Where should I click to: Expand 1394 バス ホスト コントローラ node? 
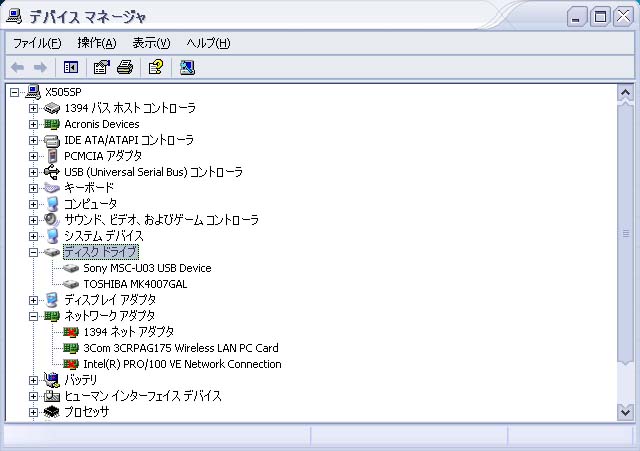coord(33,108)
